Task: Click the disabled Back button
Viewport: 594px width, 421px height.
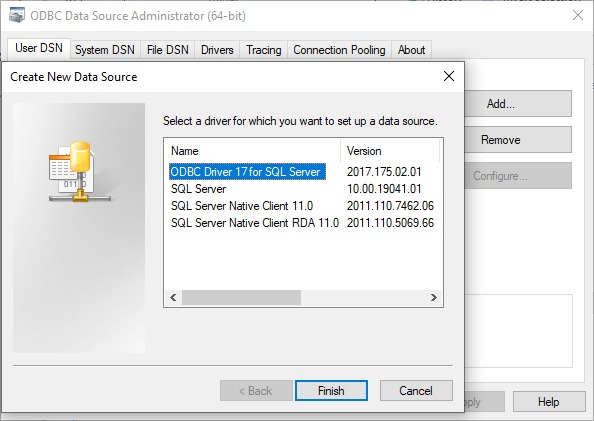Action: (256, 391)
